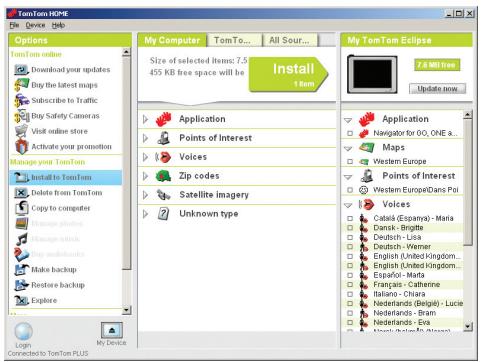Expand the Zip codes category

(145, 176)
